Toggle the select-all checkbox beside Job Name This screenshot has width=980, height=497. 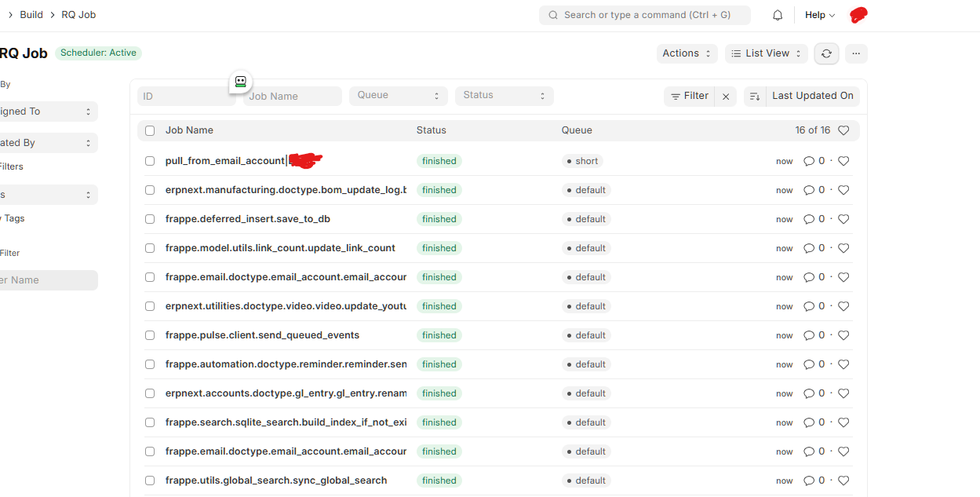click(150, 130)
